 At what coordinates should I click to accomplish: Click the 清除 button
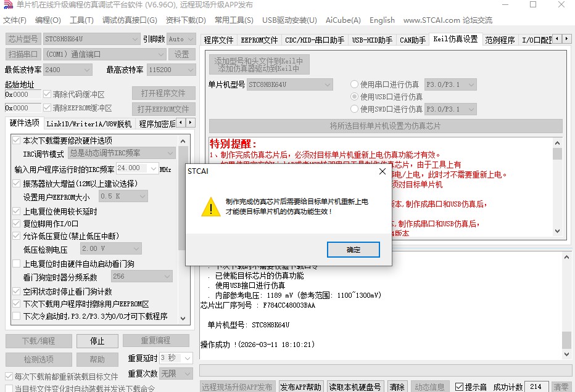[x=397, y=387]
